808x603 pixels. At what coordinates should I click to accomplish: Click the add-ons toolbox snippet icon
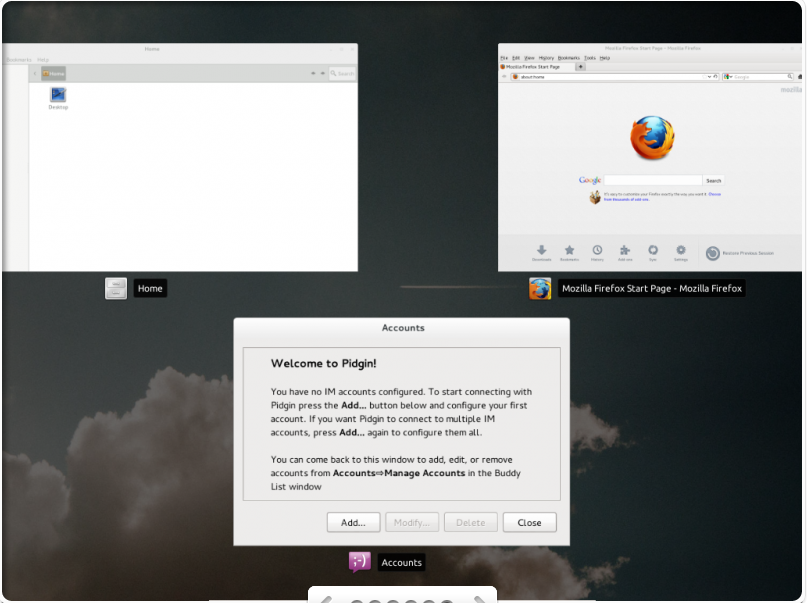point(595,197)
